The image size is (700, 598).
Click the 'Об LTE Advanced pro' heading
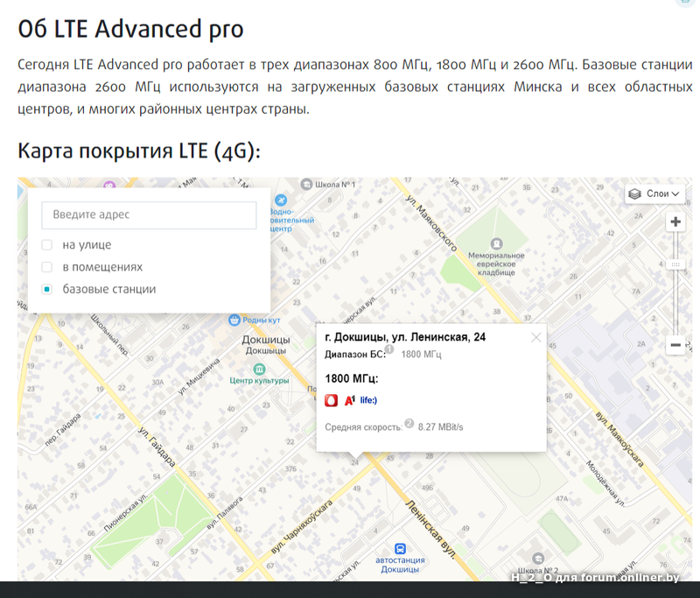coord(130,29)
